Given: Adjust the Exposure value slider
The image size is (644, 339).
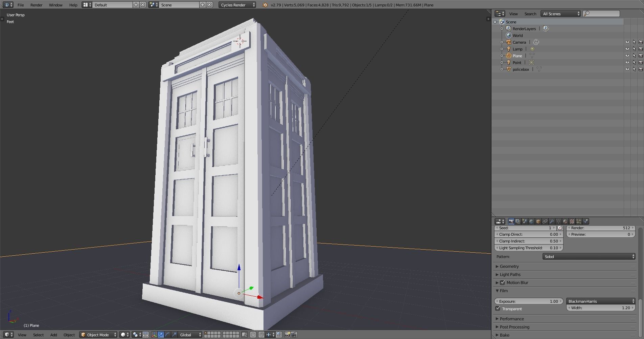Looking at the screenshot, I should pyautogui.click(x=529, y=301).
